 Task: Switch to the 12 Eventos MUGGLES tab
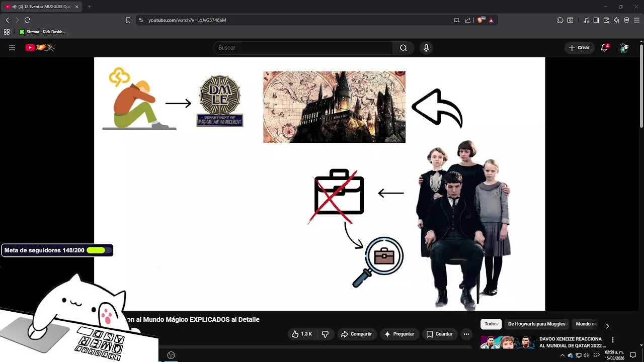click(x=42, y=7)
